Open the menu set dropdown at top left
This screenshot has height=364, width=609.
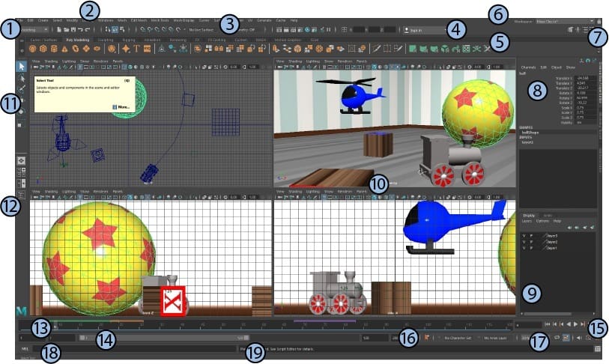coord(34,29)
